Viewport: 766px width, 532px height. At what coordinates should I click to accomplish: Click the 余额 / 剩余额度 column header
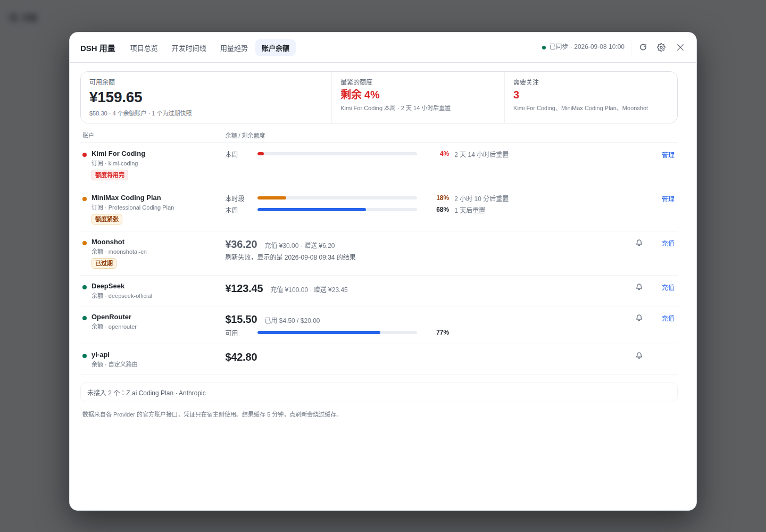(245, 136)
